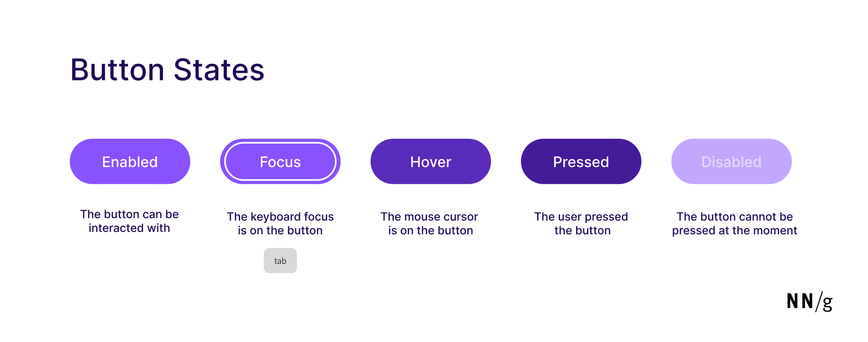
Task: Click the white focus ring of the Focus button
Action: pyautogui.click(x=280, y=143)
